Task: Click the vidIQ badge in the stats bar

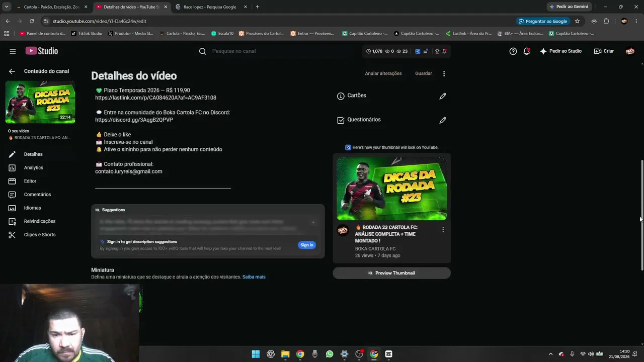Action: click(x=418, y=51)
